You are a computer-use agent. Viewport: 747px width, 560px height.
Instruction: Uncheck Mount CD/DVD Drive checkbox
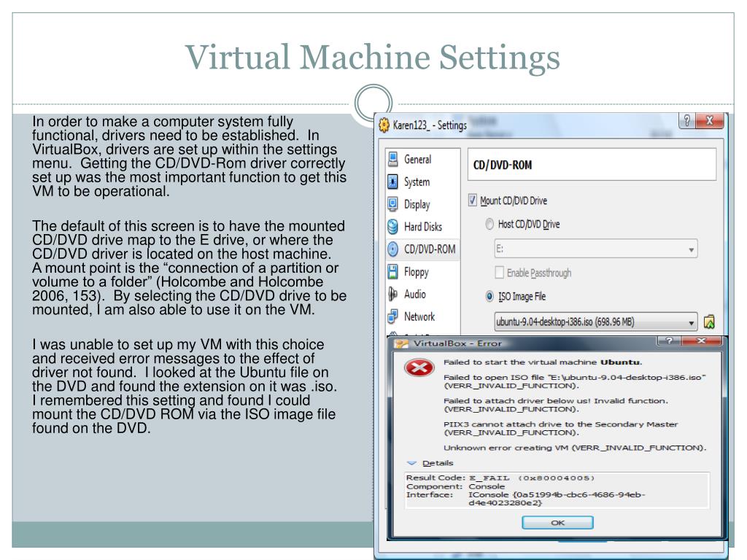[x=473, y=200]
